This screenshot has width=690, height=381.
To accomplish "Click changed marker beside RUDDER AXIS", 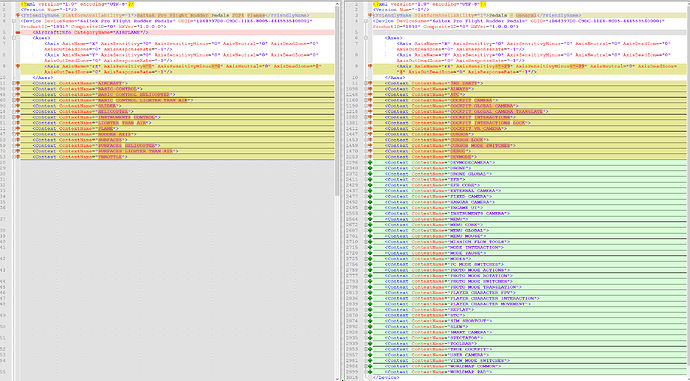I will (x=18, y=134).
